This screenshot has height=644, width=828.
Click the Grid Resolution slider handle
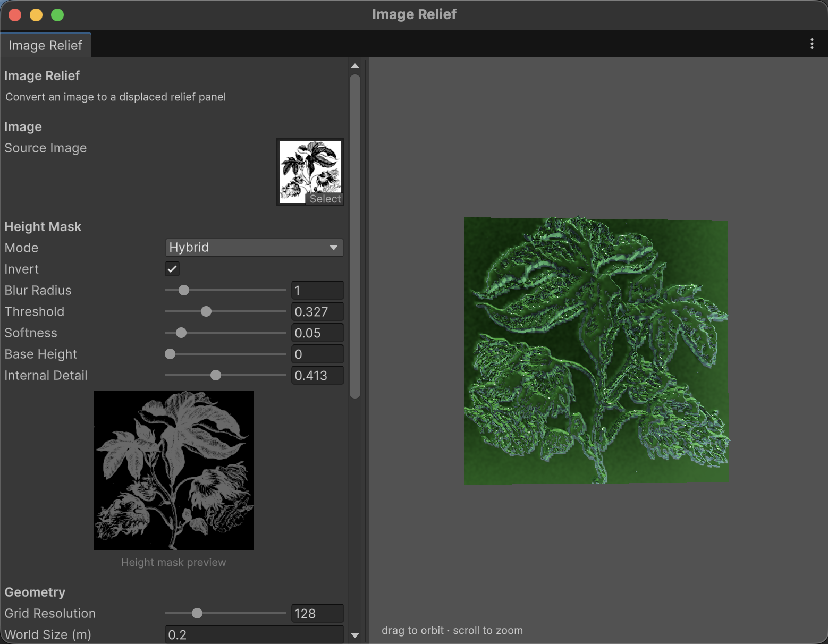click(x=197, y=613)
